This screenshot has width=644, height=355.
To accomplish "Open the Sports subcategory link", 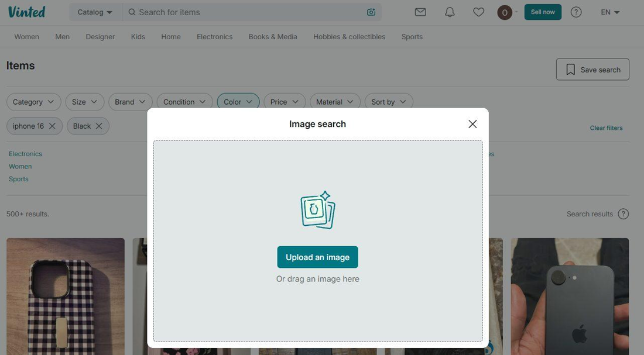I will pyautogui.click(x=19, y=179).
